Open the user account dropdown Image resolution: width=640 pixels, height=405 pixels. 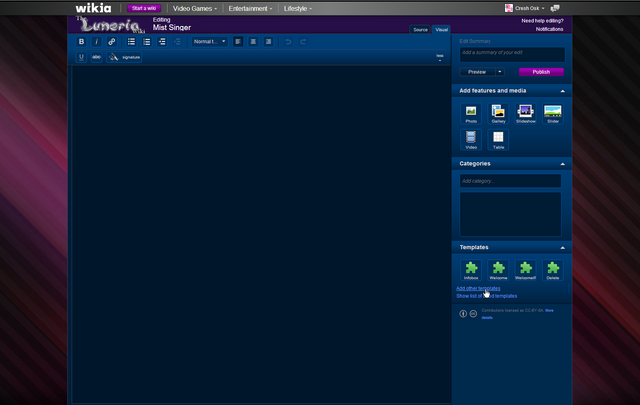(x=525, y=8)
